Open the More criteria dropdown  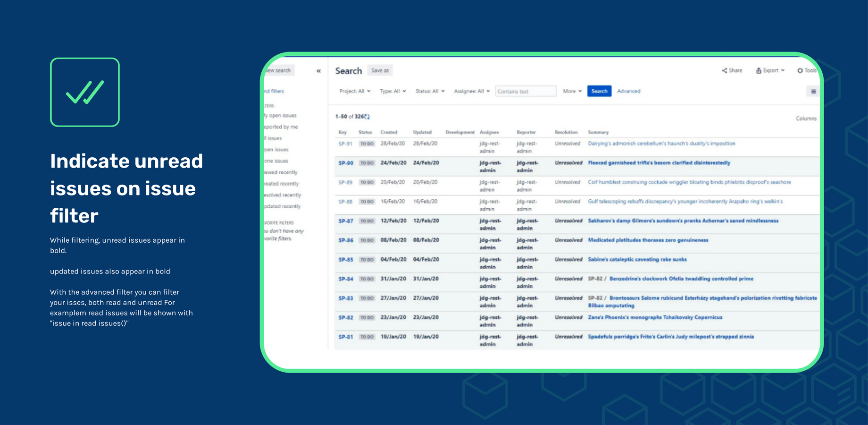point(572,91)
